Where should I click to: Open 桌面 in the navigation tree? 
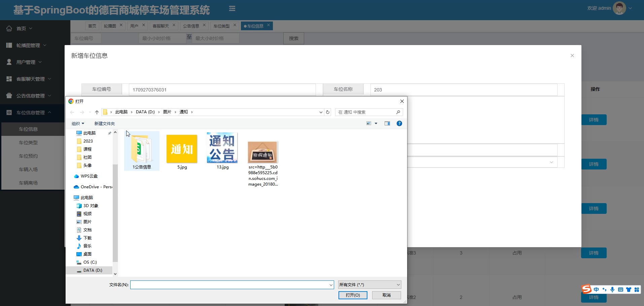pyautogui.click(x=84, y=254)
